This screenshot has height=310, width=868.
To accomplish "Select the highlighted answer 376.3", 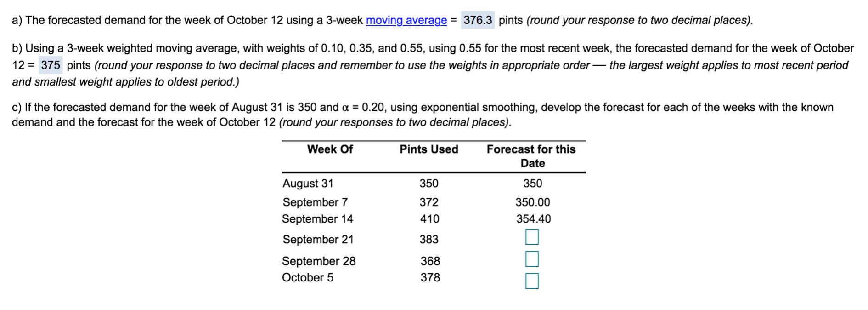I will [x=476, y=20].
